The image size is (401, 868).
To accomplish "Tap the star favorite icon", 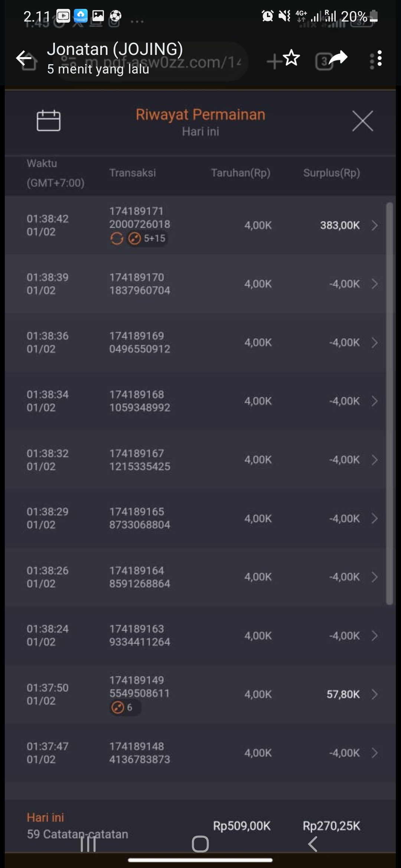I will (292, 57).
